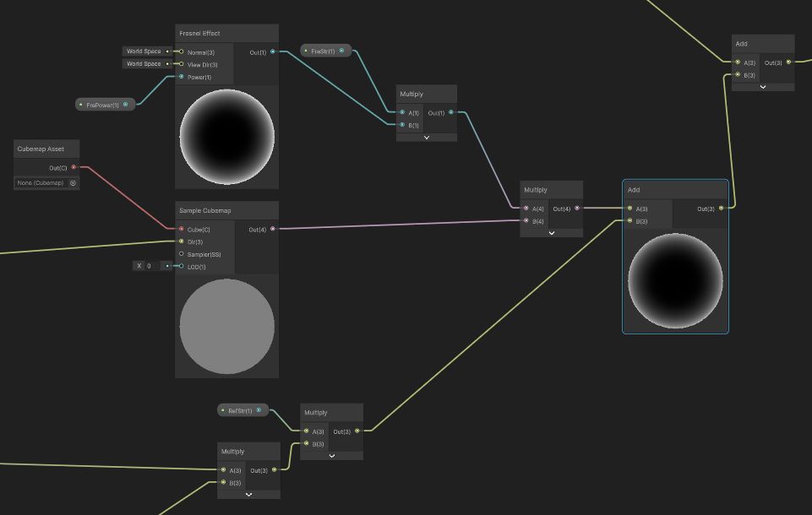Click the Power(1) input port on Fresnel Effect

(181, 77)
